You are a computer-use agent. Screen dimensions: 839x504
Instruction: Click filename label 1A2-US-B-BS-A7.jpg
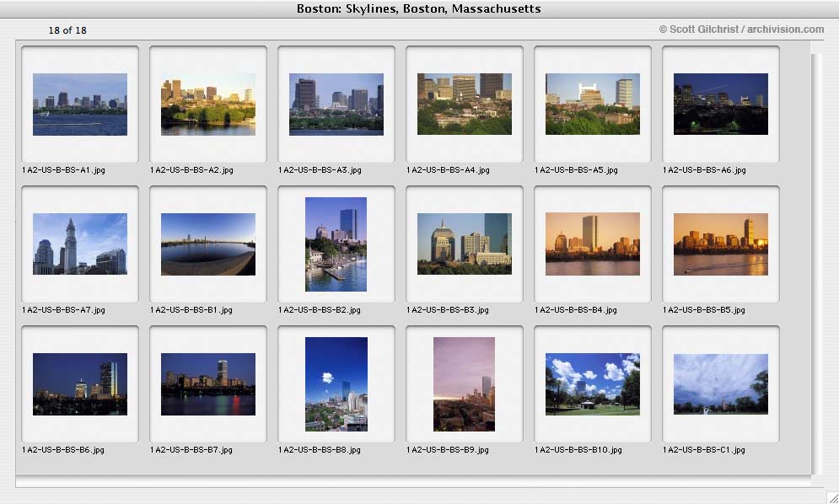click(64, 310)
